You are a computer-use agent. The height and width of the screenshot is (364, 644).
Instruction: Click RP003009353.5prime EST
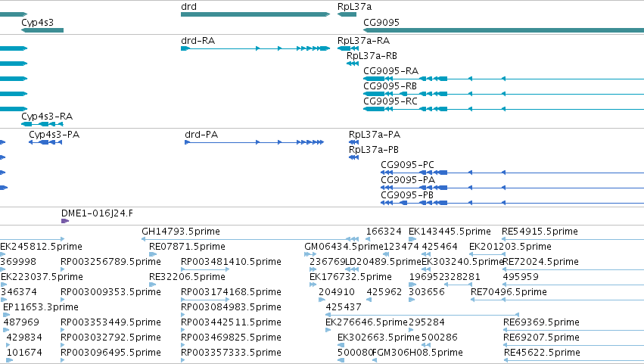[62, 300]
